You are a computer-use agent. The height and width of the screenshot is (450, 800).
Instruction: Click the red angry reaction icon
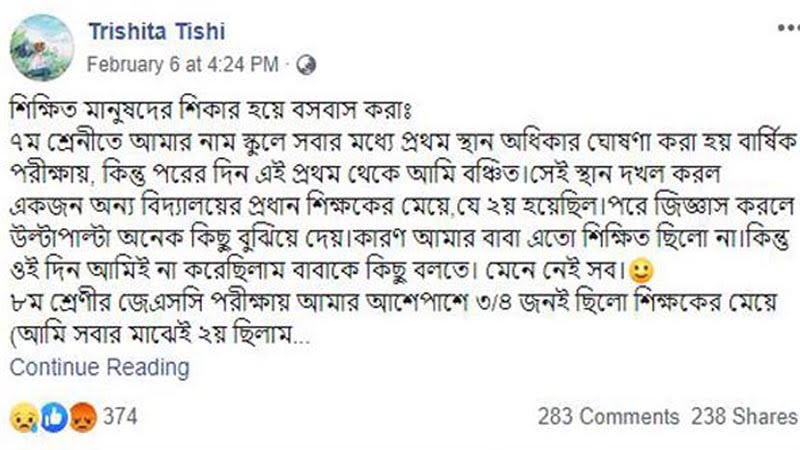click(83, 417)
